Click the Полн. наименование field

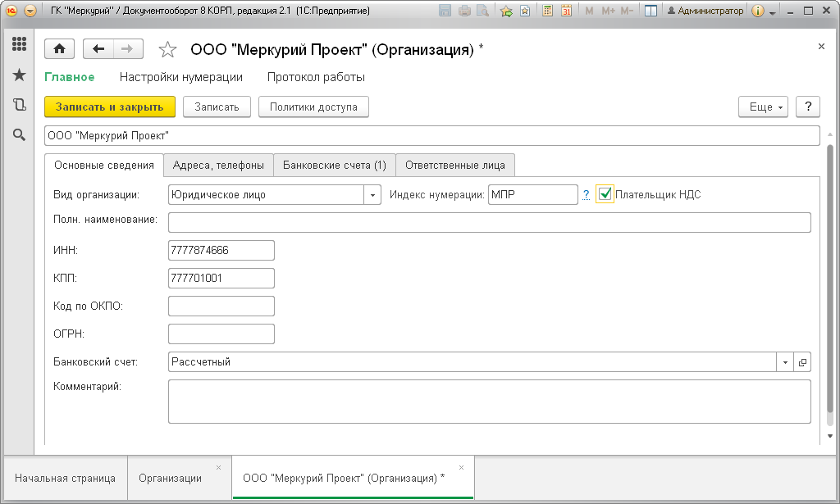tap(490, 223)
